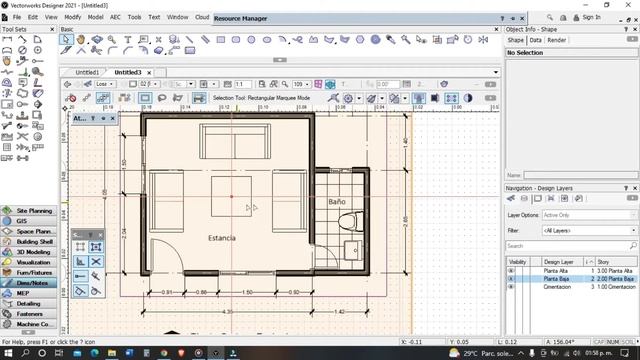
Task: Open the Filter All Layers dropdown
Action: click(x=589, y=231)
